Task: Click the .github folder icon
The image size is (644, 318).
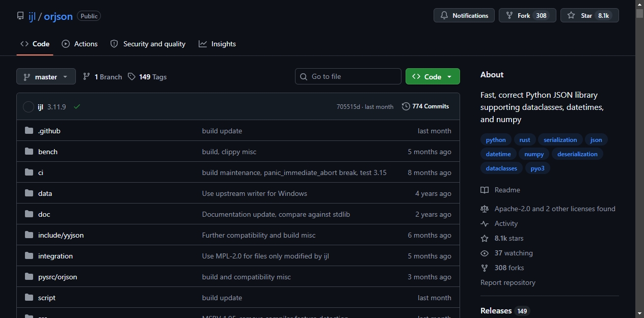Action: tap(29, 131)
